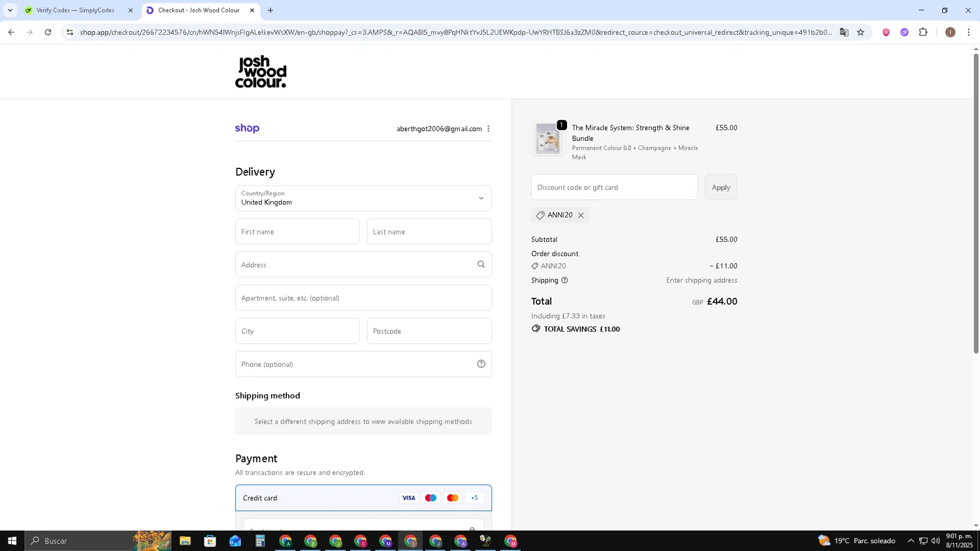Click the Enter shipping address text
Screen dimensions: 980x551
[702, 281]
